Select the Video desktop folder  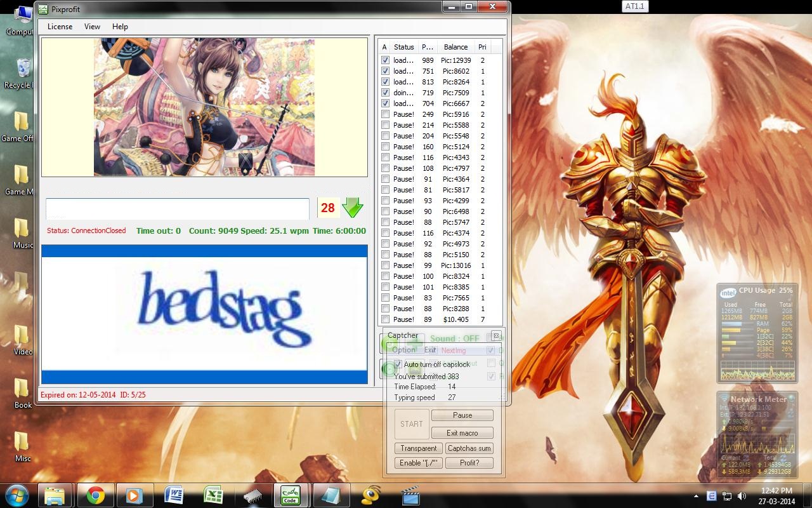pyautogui.click(x=22, y=340)
